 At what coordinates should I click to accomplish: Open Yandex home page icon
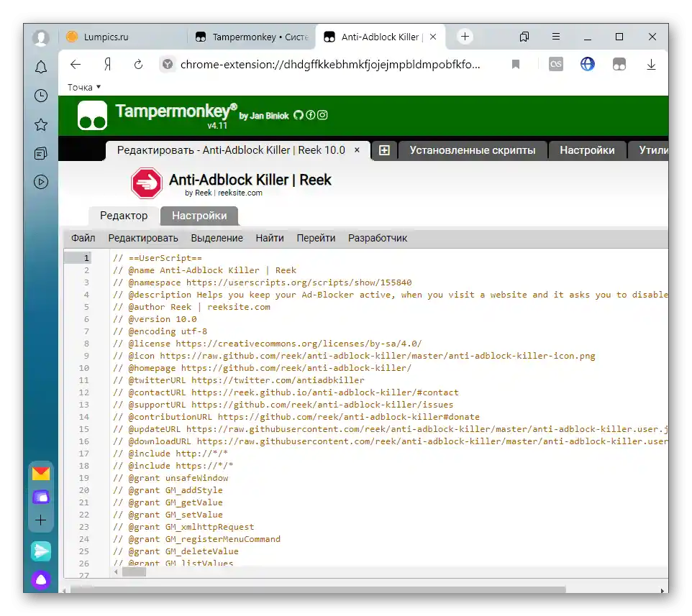click(x=107, y=65)
